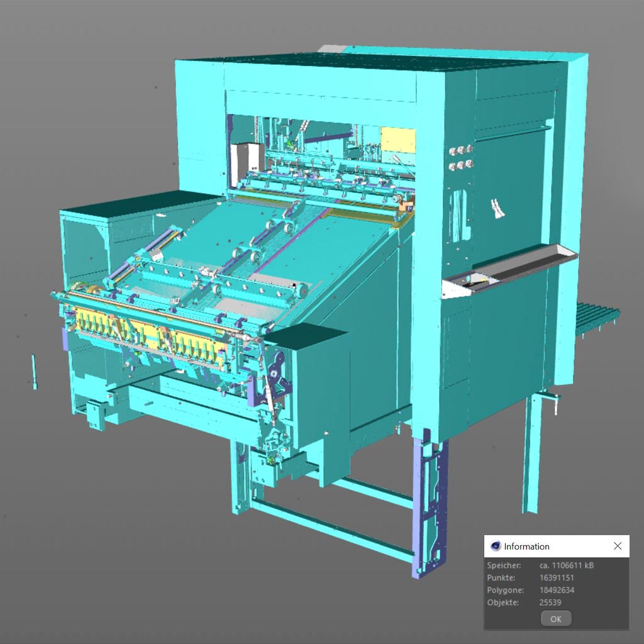Select the points value '16391151'

(x=557, y=577)
